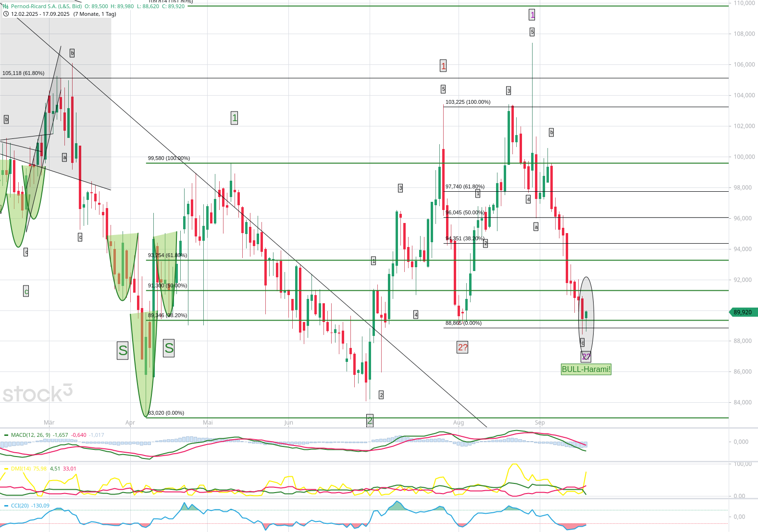Image resolution: width=758 pixels, height=532 pixels.
Task: Click the green 89,920 current price tag
Action: click(743, 312)
